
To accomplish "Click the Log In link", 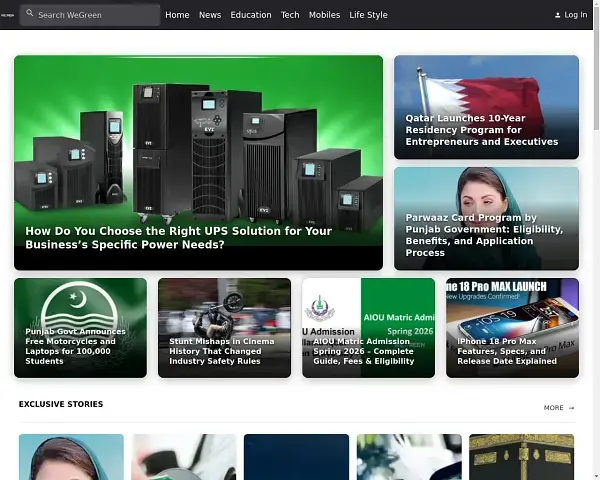I will pyautogui.click(x=575, y=15).
